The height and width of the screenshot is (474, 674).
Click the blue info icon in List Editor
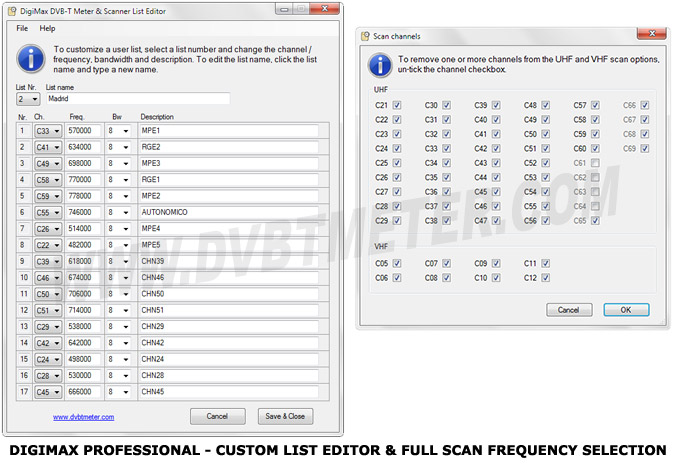point(31,59)
